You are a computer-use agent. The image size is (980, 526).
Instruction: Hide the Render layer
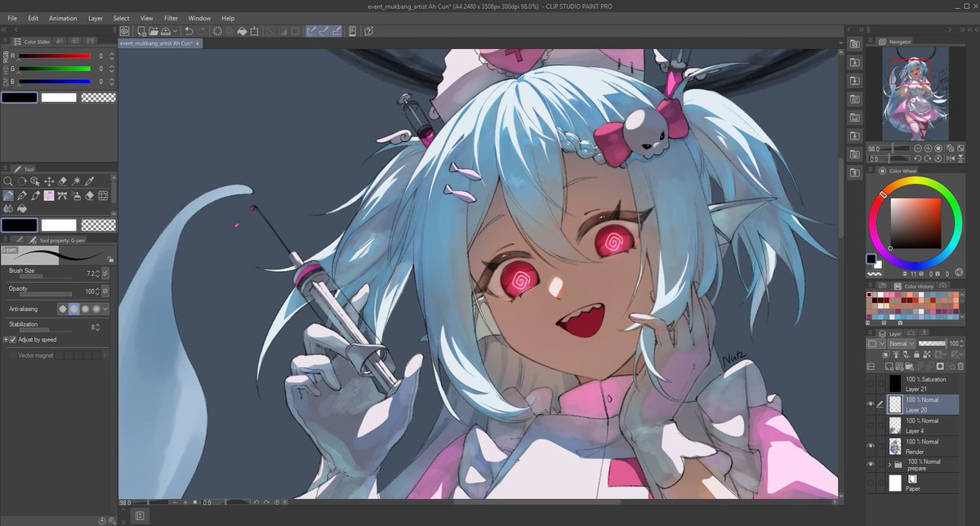coord(871,446)
